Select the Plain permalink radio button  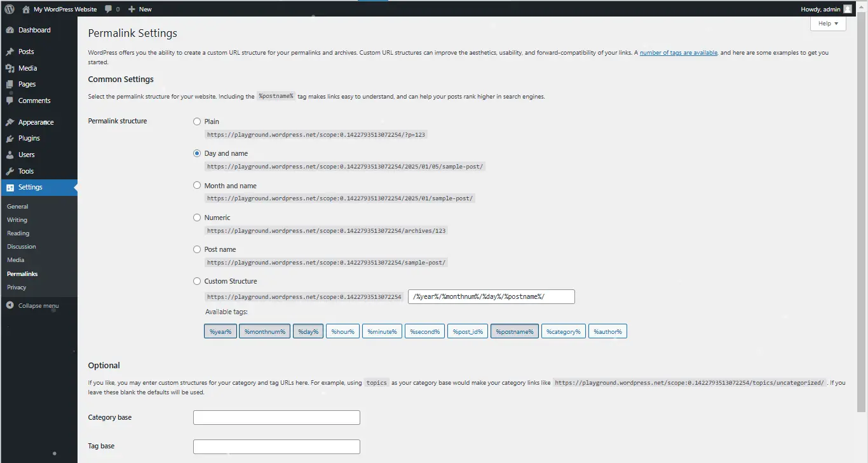tap(197, 121)
